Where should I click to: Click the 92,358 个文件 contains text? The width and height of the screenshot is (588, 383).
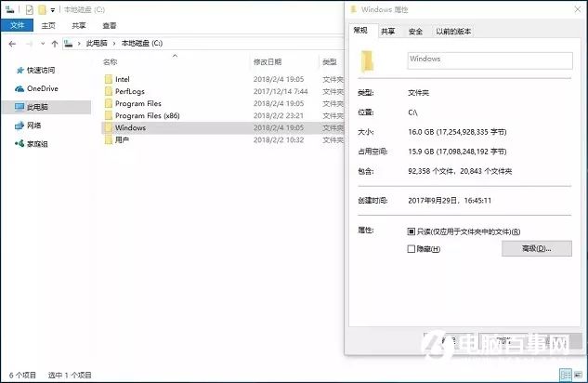coord(460,171)
